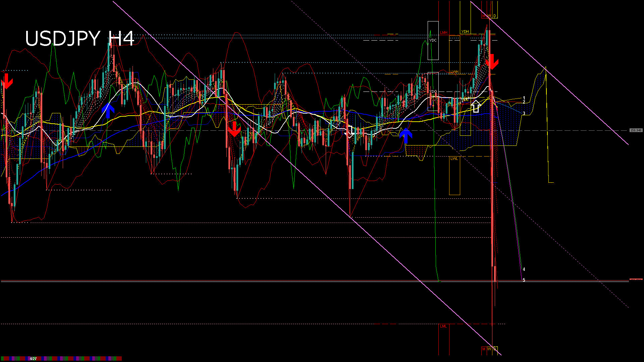Select the top D timeframe box

tap(495, 16)
